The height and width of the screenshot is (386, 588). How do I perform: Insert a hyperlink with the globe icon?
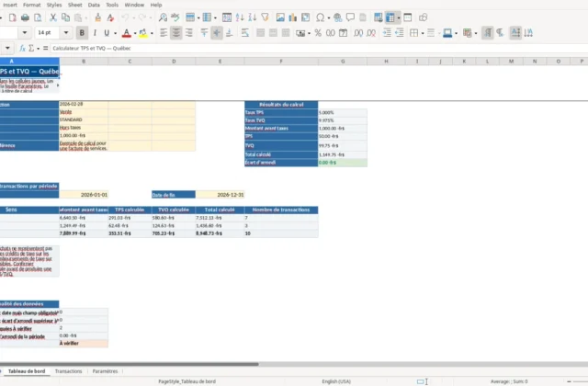337,17
